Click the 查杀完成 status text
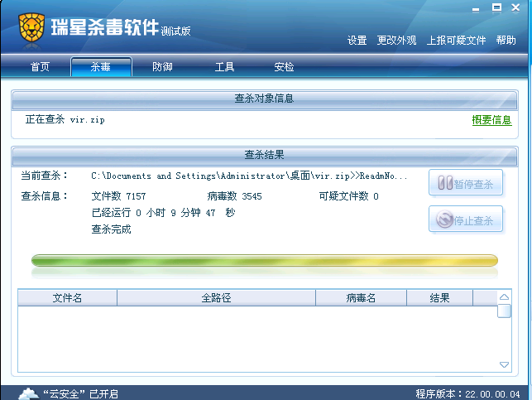This screenshot has height=400, width=532. (111, 229)
